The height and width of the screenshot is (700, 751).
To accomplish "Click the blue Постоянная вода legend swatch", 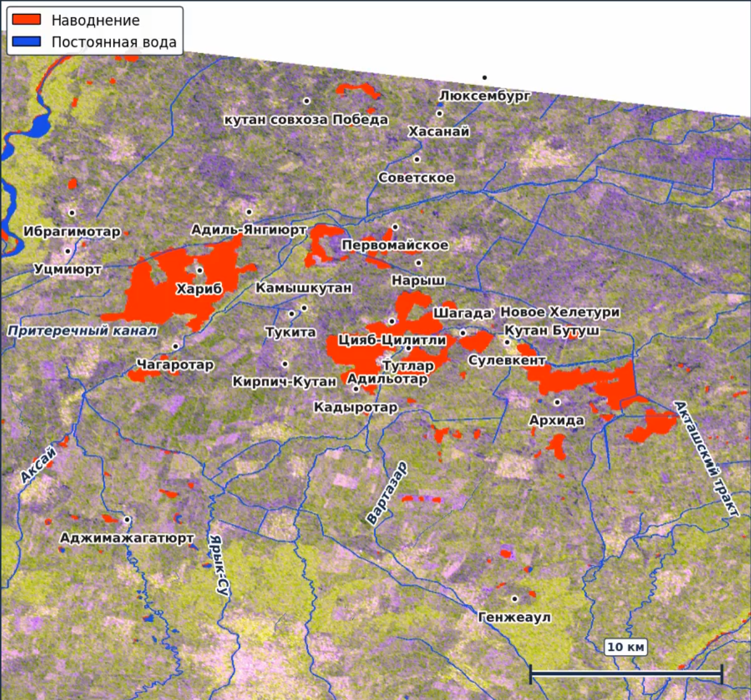I will [x=27, y=41].
